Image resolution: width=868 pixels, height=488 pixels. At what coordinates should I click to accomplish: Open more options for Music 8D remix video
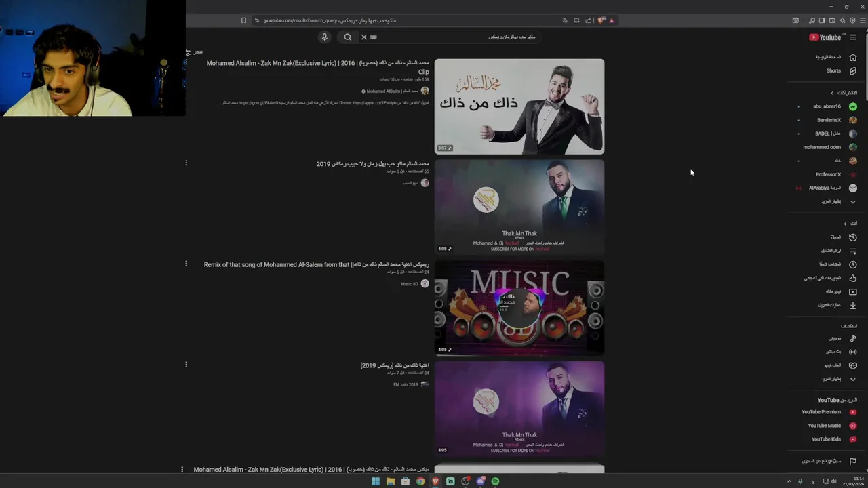coord(186,264)
